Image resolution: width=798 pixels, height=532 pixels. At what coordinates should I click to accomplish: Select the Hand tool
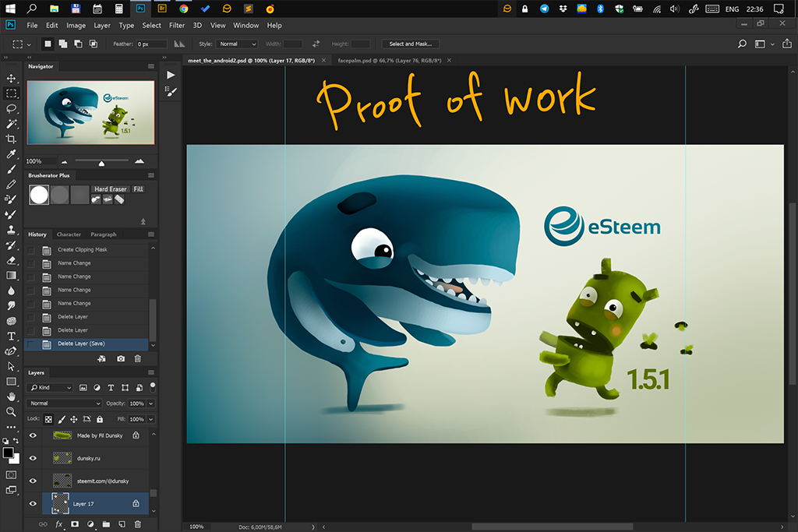pos(11,396)
